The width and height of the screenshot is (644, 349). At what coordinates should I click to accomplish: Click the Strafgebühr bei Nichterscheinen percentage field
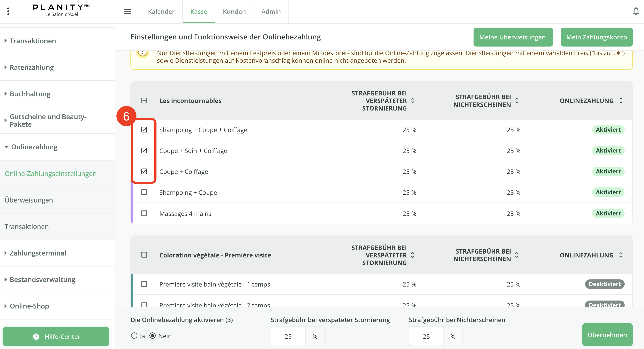(426, 336)
